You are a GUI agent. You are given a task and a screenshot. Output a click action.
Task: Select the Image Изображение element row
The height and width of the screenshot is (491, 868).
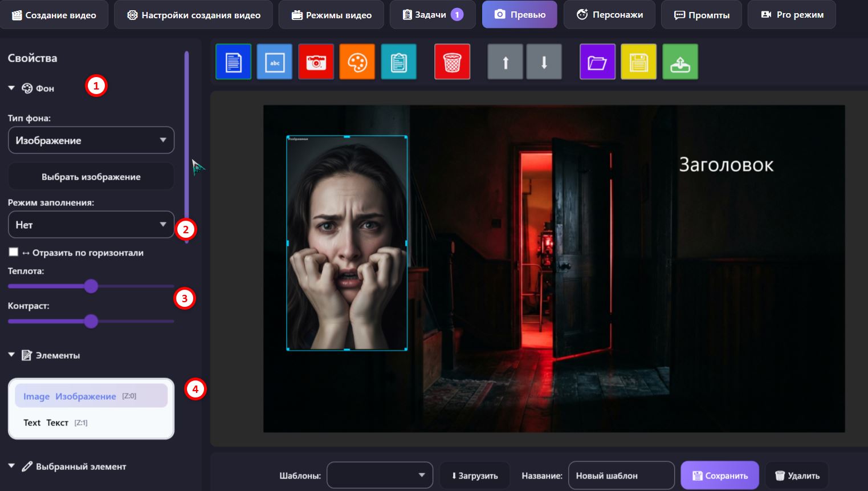coord(91,396)
